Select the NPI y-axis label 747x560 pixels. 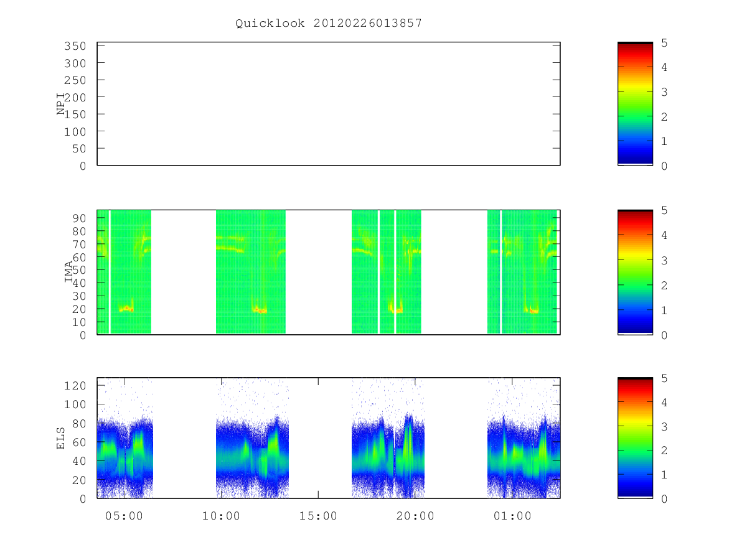pyautogui.click(x=61, y=103)
